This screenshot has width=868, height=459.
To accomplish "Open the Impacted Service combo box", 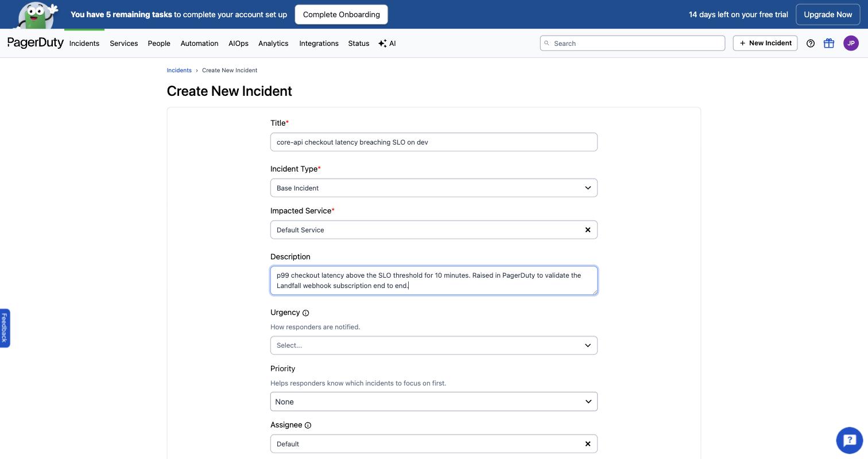I will coord(434,229).
